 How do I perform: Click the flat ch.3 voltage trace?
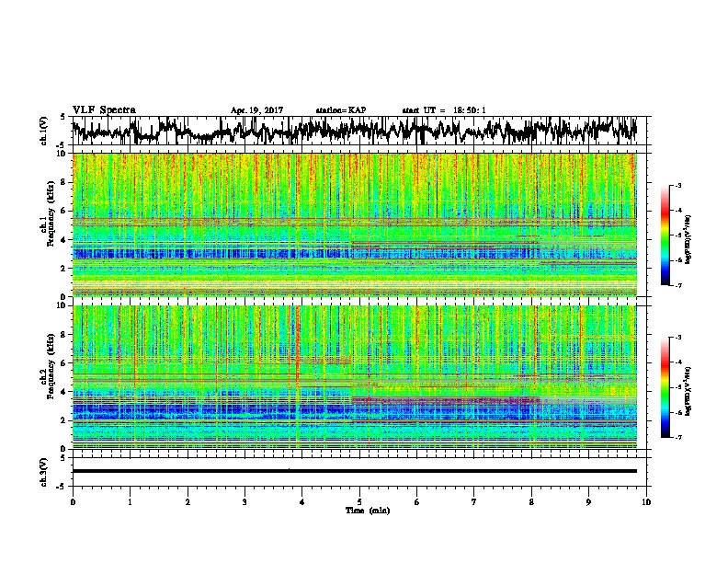(x=355, y=471)
